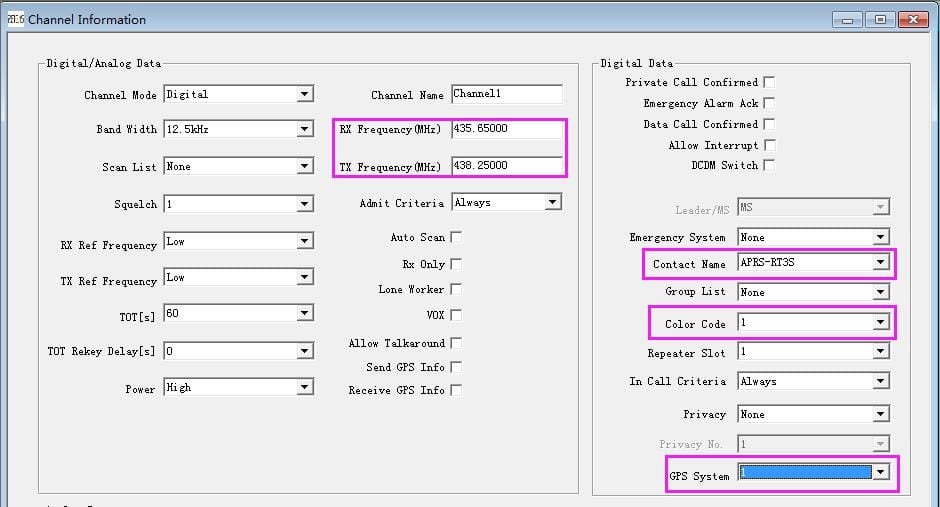Click the Channel Information window title icon
940x507 pixels.
tap(14, 19)
